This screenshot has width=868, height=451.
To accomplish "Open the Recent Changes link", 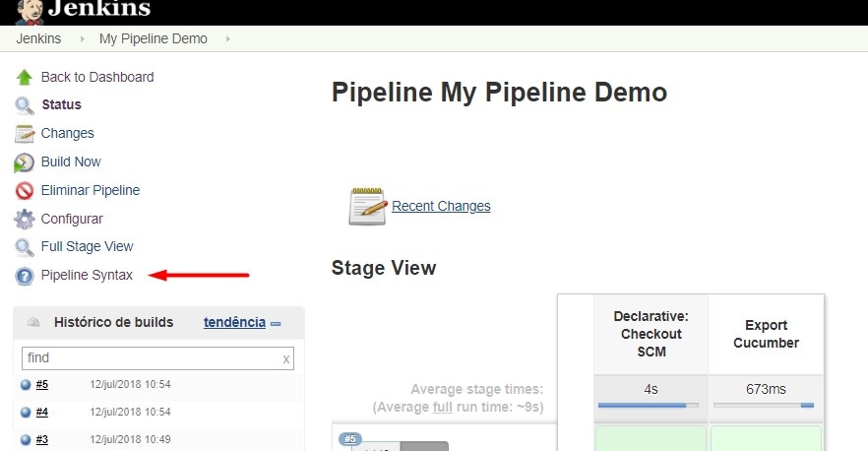I will tap(441, 206).
